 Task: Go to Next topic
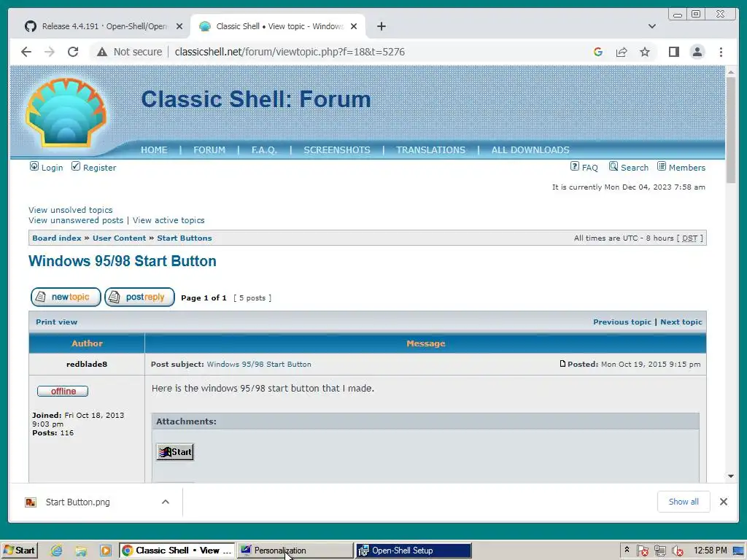click(681, 322)
